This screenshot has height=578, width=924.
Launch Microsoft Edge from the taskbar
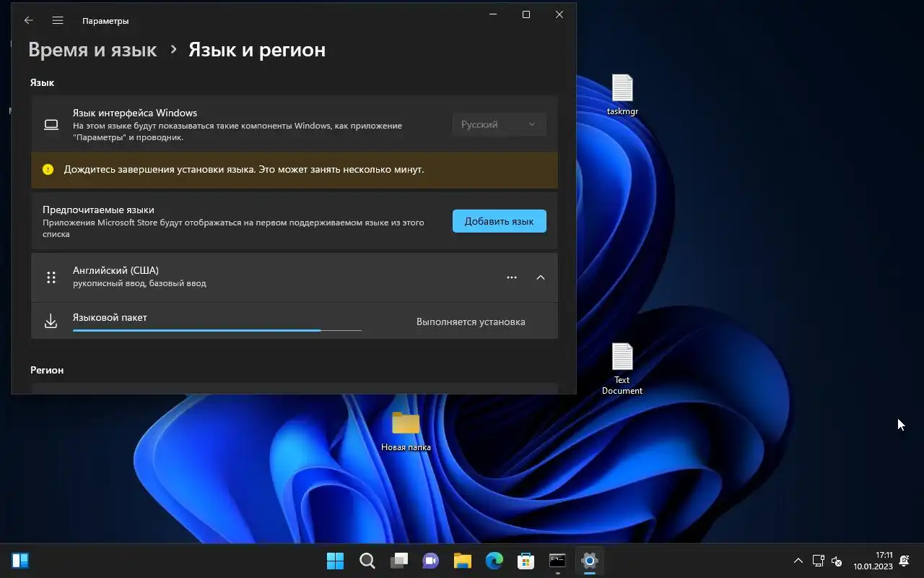pyautogui.click(x=494, y=561)
